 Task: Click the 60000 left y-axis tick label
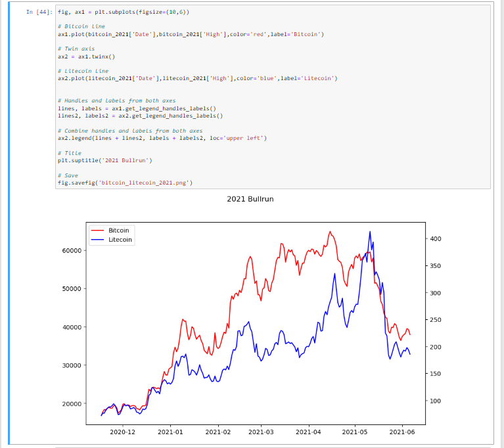pos(67,250)
